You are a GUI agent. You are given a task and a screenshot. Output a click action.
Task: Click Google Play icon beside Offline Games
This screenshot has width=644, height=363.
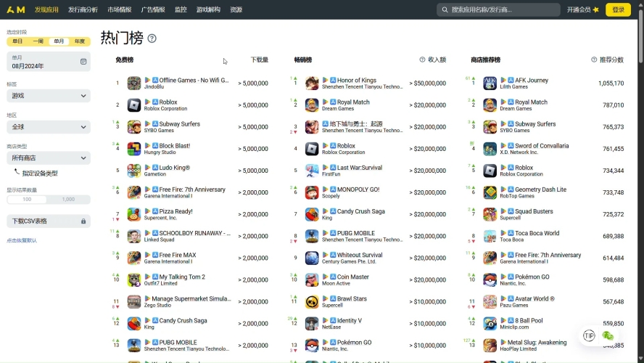click(147, 80)
